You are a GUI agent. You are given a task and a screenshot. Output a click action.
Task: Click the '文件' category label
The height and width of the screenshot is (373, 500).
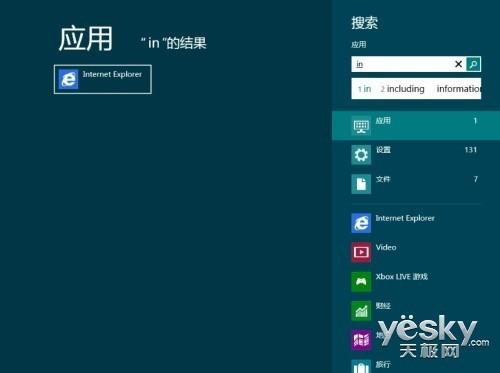point(383,179)
